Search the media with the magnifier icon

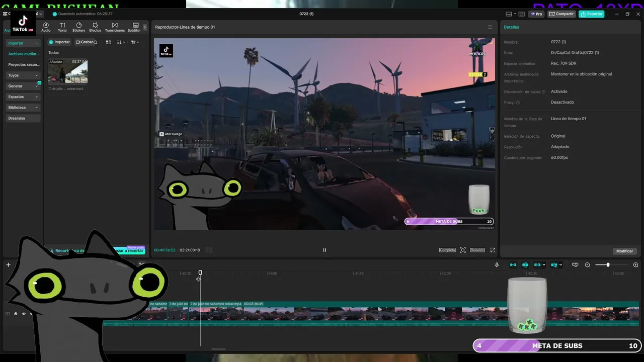(x=96, y=42)
